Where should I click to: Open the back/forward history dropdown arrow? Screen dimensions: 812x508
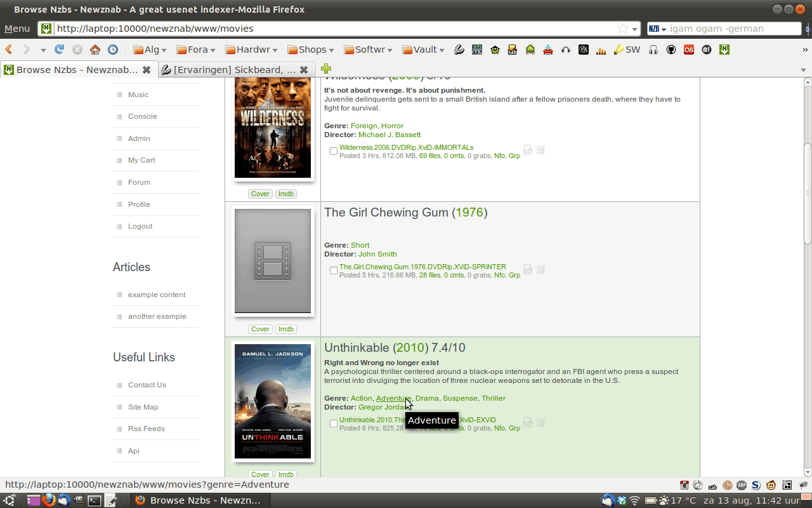pos(43,50)
